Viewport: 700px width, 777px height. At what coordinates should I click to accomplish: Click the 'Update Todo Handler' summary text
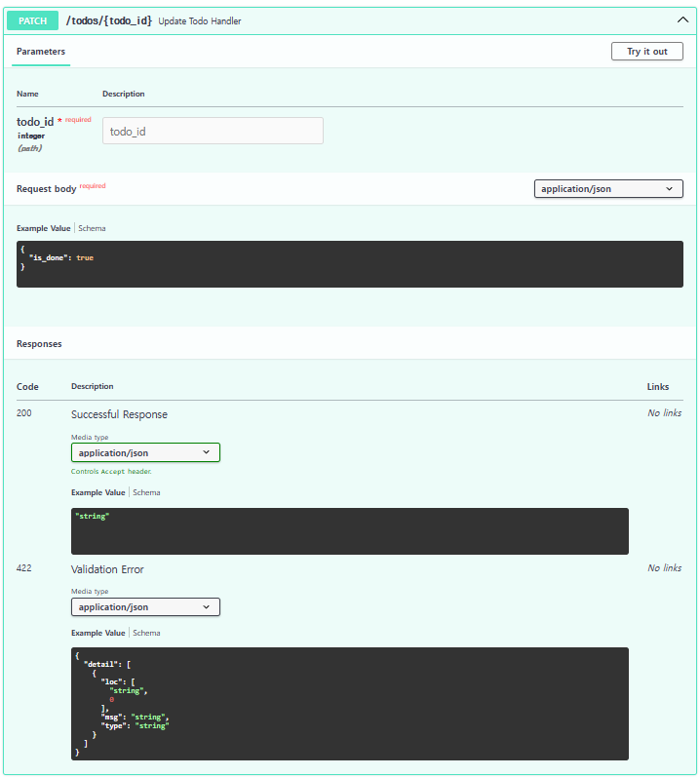tap(200, 21)
